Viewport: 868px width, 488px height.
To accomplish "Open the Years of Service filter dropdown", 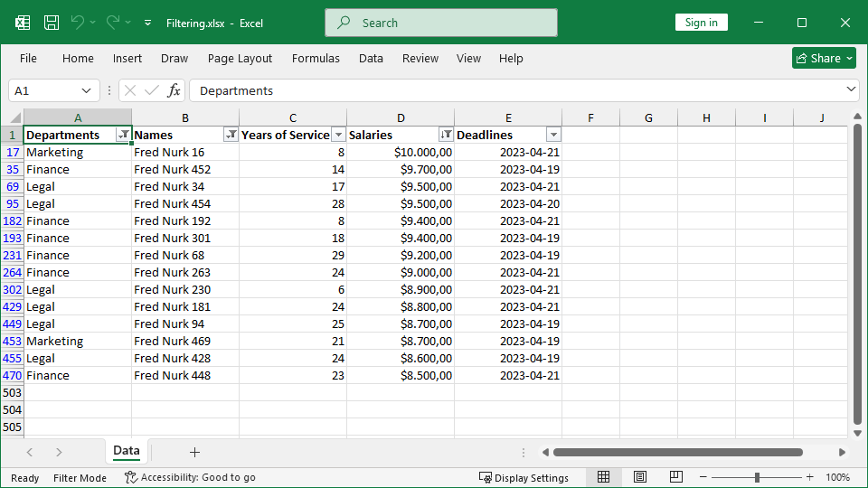I will [338, 135].
